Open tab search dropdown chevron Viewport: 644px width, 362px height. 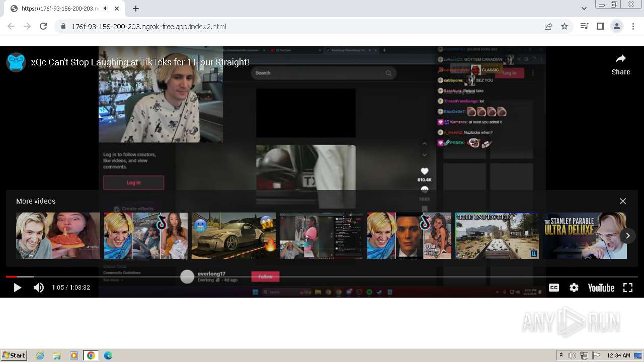[x=584, y=9]
